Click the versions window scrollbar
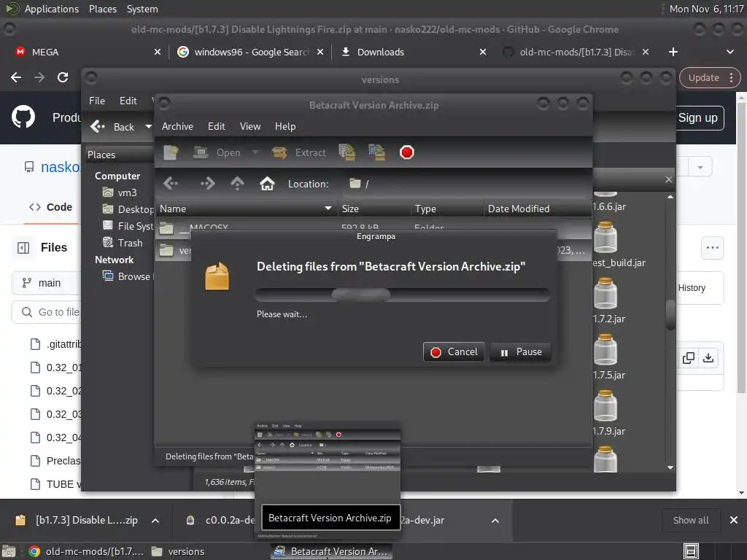Image resolution: width=747 pixels, height=560 pixels. pos(670,315)
